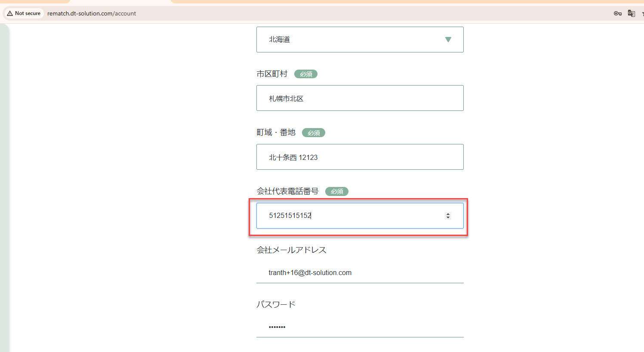Bookmark this page with the star icon

click(642, 13)
